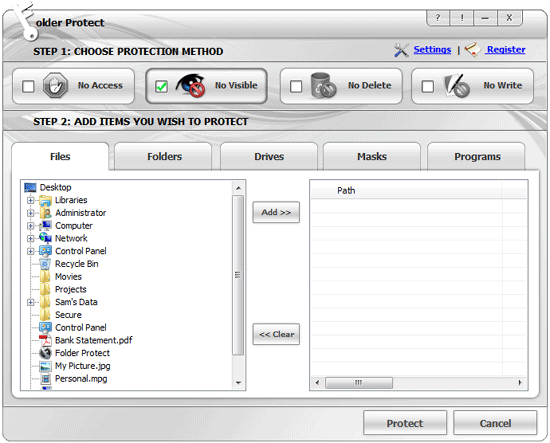Screen dimensions: 550x443
Task: Switch to the Masks tab
Action: tap(372, 156)
